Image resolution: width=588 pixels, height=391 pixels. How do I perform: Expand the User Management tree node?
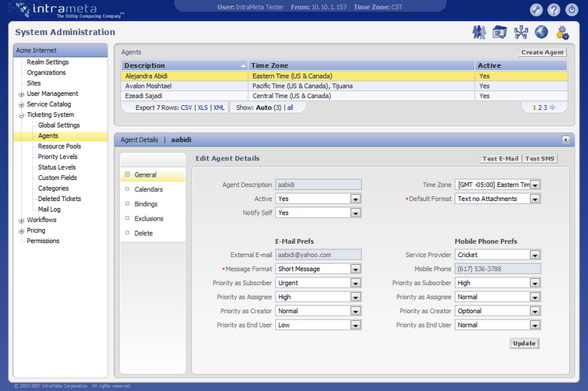[x=21, y=94]
